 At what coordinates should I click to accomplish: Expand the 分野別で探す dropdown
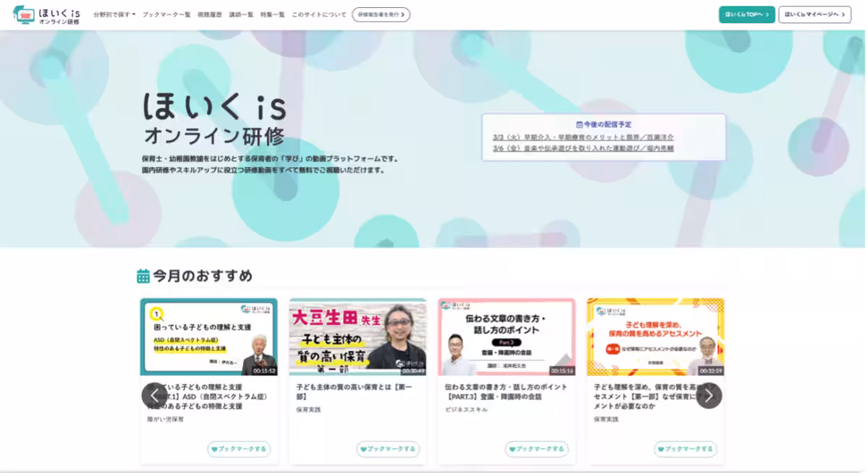coord(114,14)
